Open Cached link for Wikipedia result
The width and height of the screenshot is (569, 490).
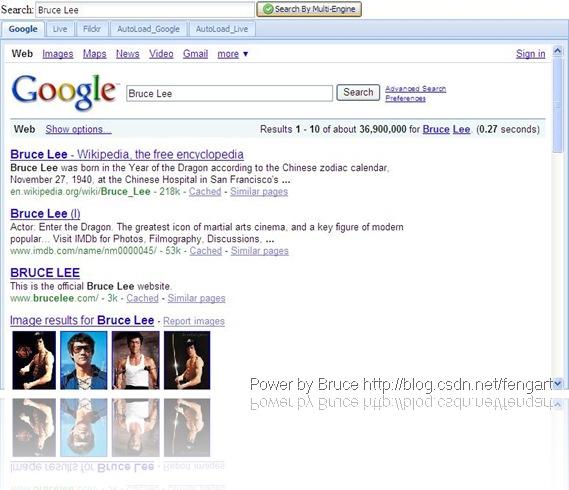(205, 191)
